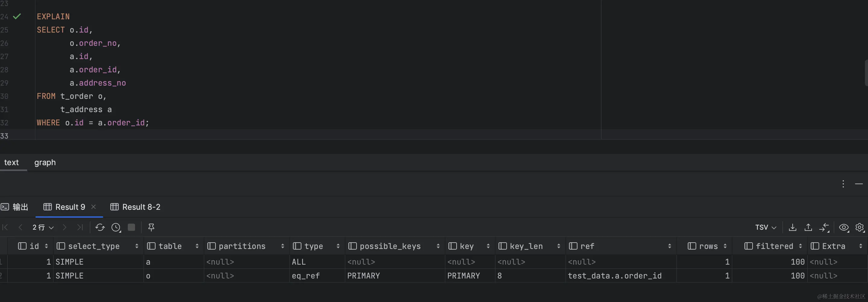The width and height of the screenshot is (868, 302).
Task: Switch to the graph tab
Action: [45, 162]
